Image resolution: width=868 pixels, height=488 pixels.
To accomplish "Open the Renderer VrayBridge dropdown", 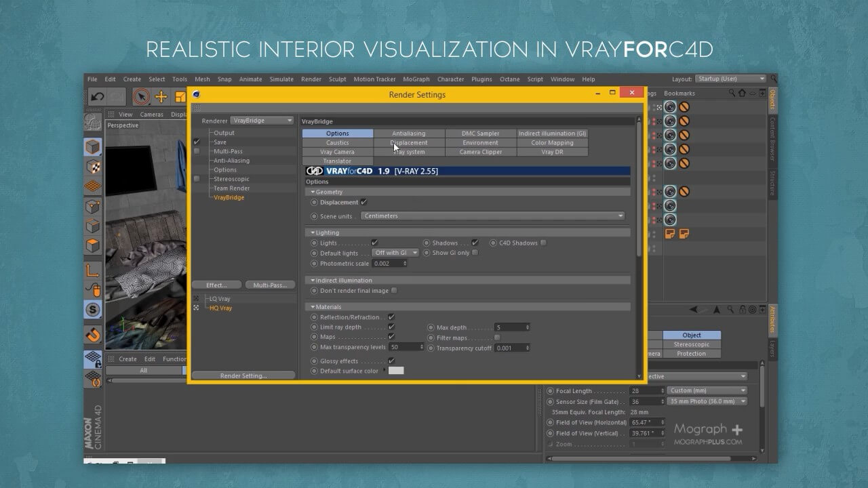I will 262,121.
